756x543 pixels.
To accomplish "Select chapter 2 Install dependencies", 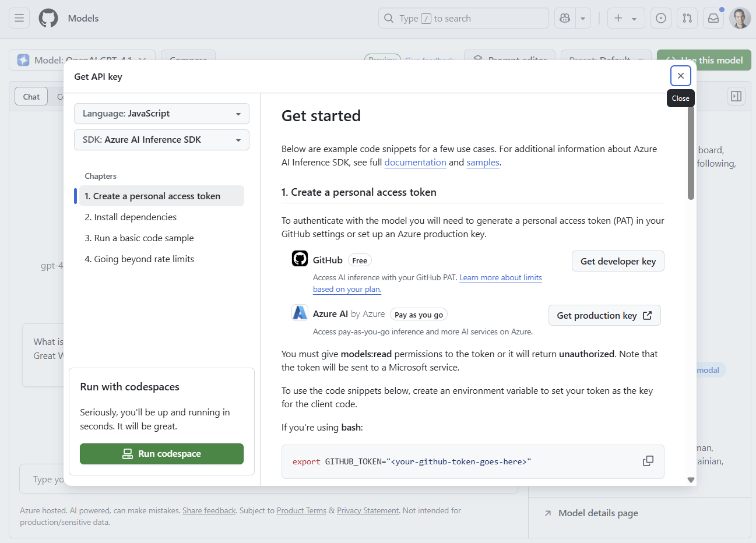I will [161, 217].
